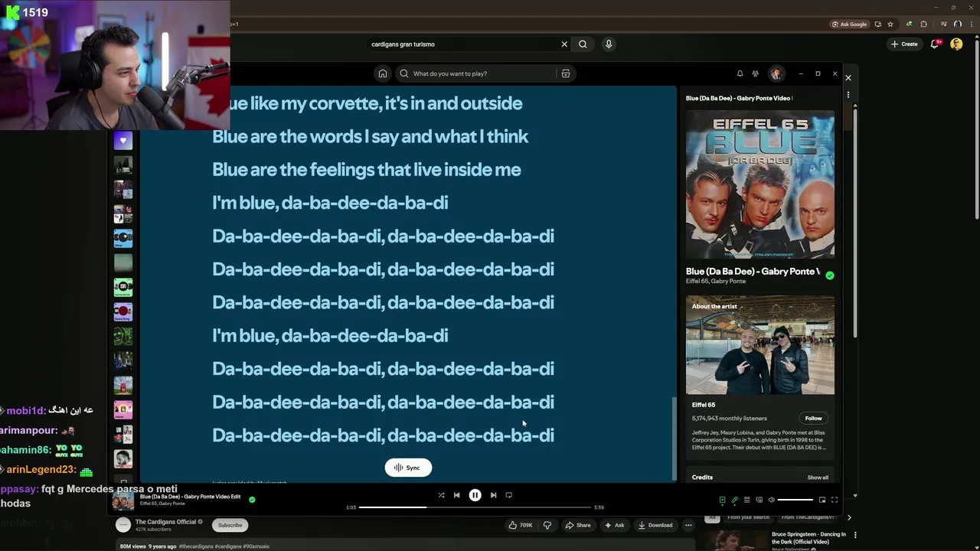This screenshot has width=980, height=551.
Task: Subscribe to The Cardigans Official channel
Action: tap(230, 525)
